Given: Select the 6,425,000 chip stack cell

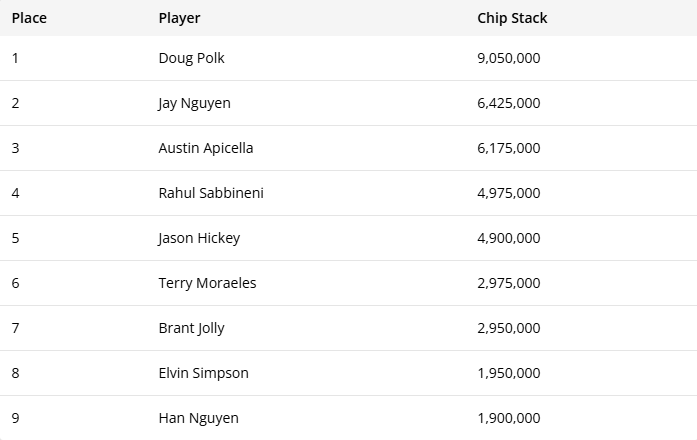Looking at the screenshot, I should pos(509,103).
